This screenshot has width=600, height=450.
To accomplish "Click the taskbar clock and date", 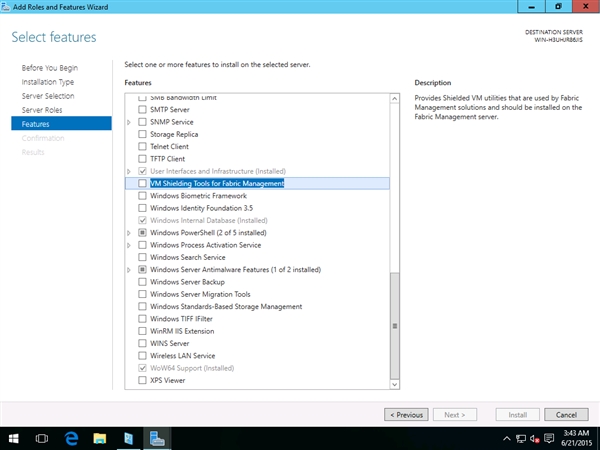I will (x=576, y=439).
